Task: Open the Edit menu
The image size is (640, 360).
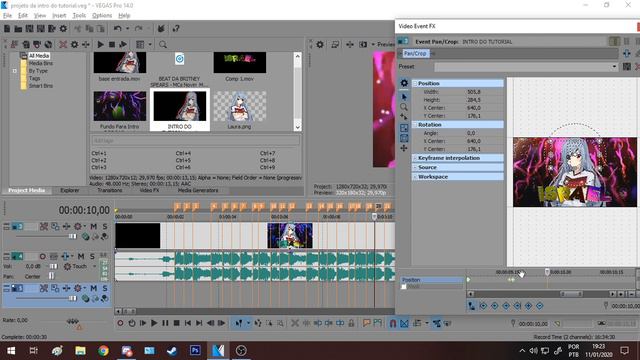Action: pyautogui.click(x=23, y=16)
